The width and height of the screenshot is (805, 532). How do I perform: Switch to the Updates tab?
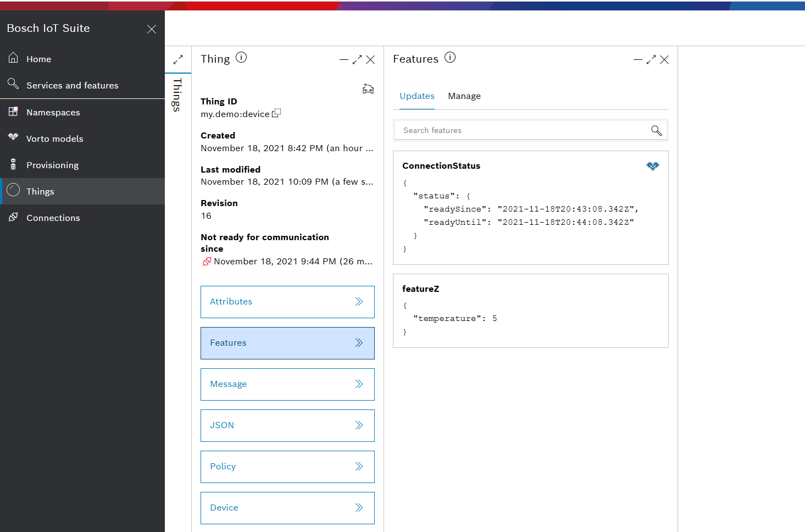(x=417, y=96)
